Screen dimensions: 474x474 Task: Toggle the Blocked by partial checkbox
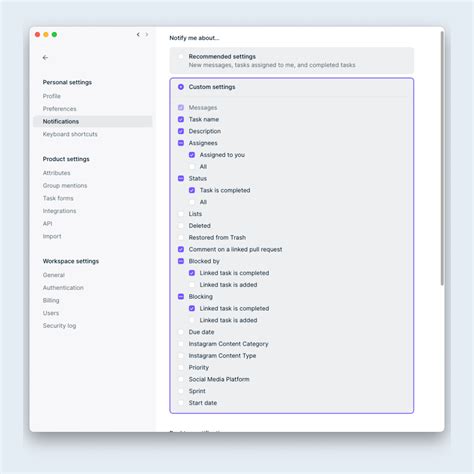(x=181, y=261)
